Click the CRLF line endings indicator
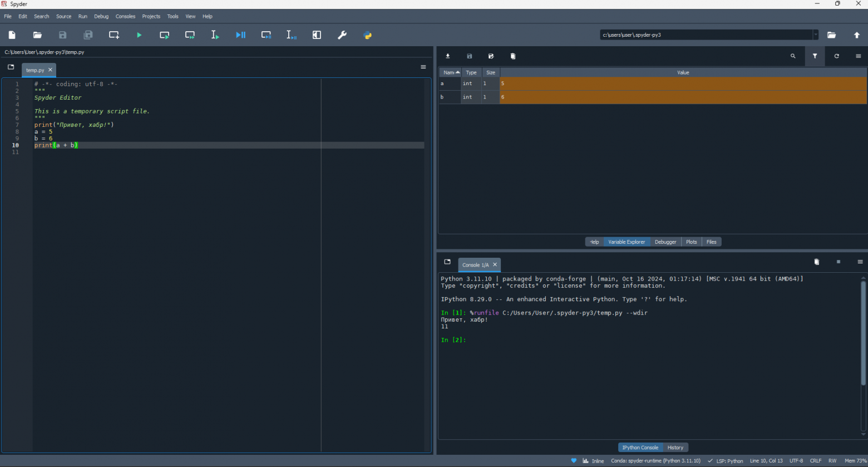 [816, 461]
